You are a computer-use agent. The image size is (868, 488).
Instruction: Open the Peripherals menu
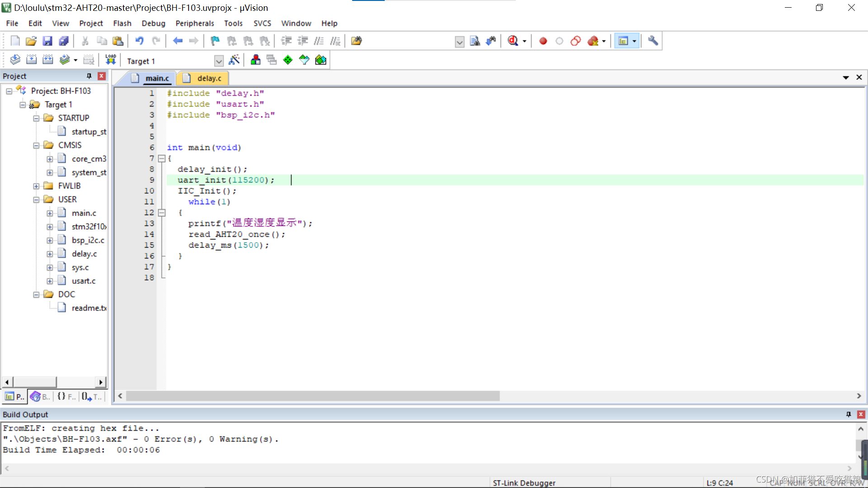194,23
